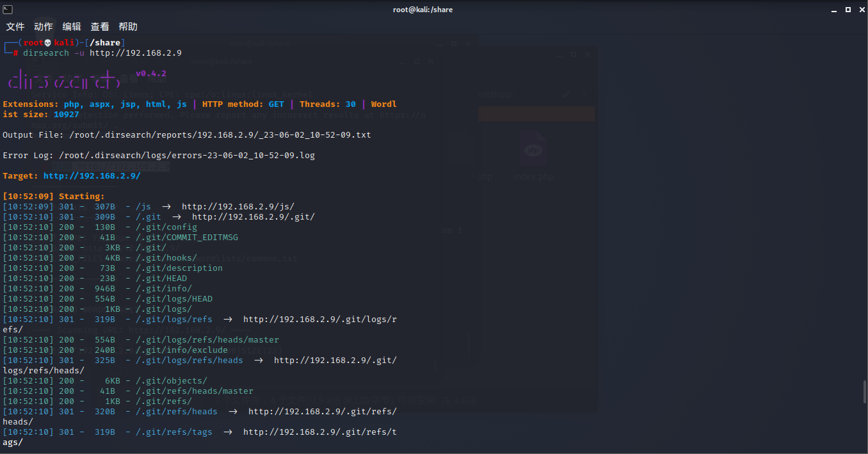Click the typed command dirsearch -u http://192.168.2.9
The width and height of the screenshot is (868, 454).
102,53
